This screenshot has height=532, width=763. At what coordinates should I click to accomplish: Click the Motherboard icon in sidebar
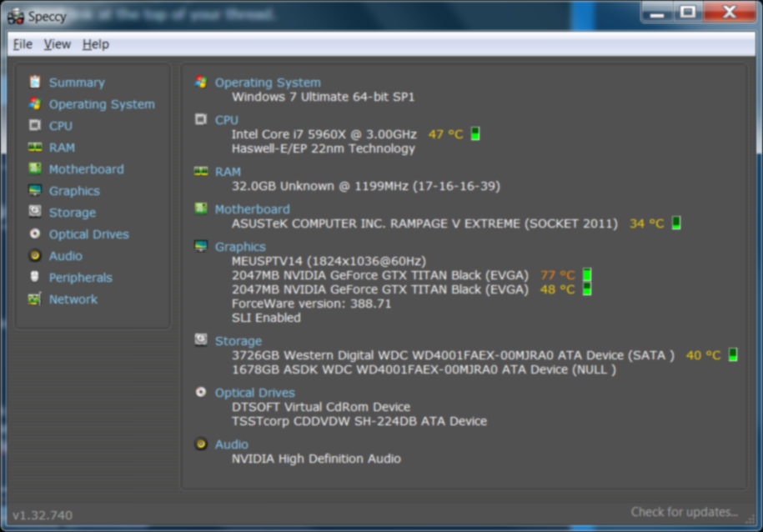[x=34, y=168]
